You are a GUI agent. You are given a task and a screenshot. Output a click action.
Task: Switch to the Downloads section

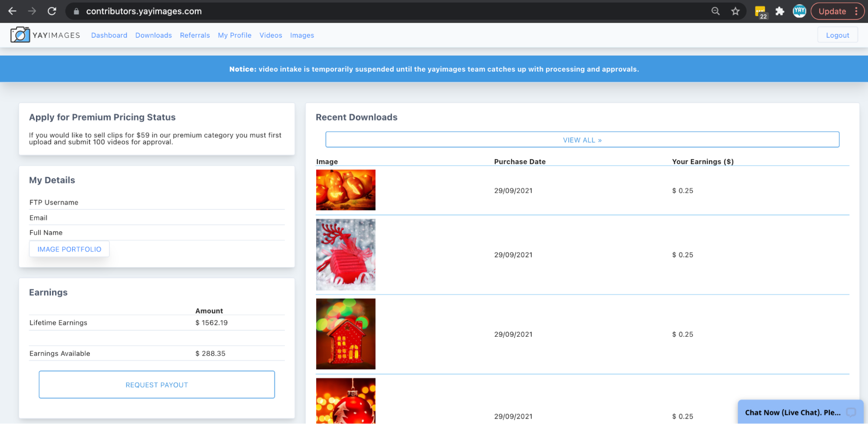pyautogui.click(x=153, y=35)
